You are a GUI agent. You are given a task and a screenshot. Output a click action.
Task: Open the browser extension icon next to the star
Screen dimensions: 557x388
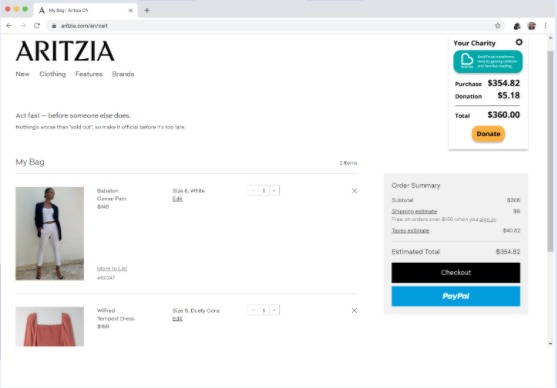pyautogui.click(x=517, y=26)
